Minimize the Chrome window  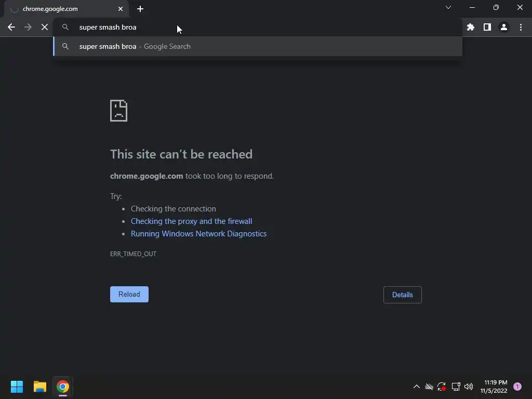pyautogui.click(x=472, y=7)
